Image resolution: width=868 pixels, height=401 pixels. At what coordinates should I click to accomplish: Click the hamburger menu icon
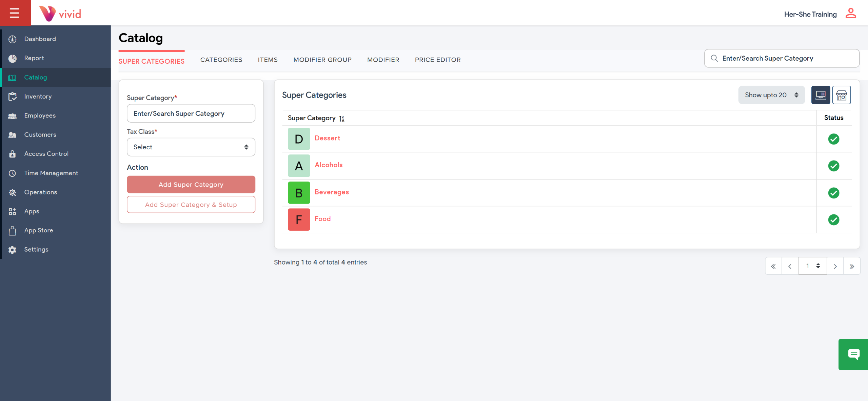[x=15, y=13]
